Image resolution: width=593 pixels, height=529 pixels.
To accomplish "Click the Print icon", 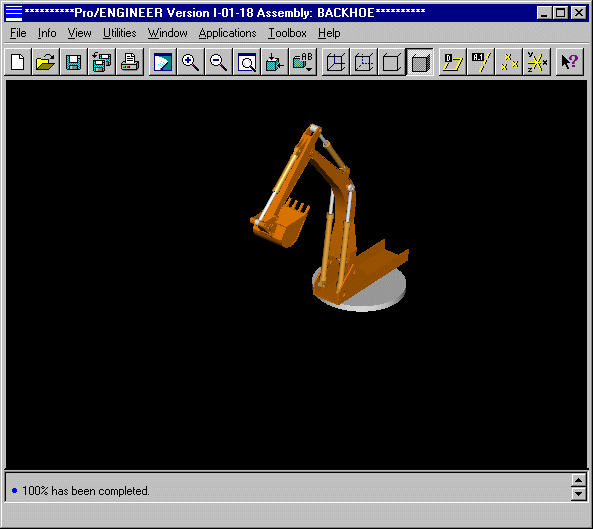I will coord(130,62).
